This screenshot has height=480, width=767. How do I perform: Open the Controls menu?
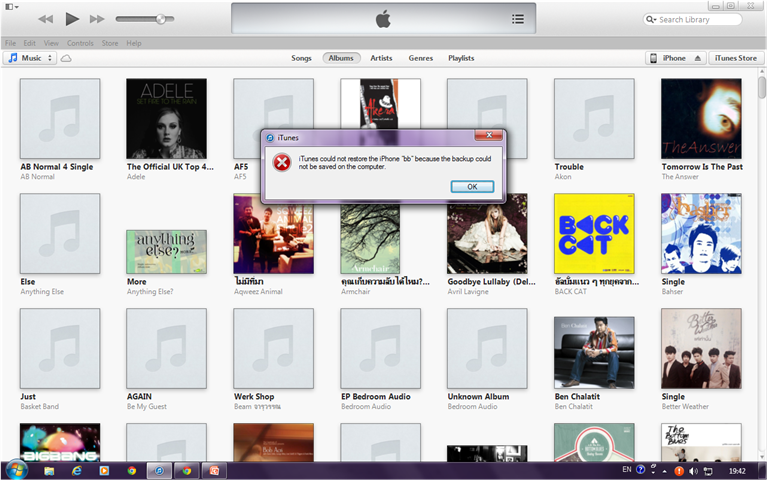(x=80, y=43)
